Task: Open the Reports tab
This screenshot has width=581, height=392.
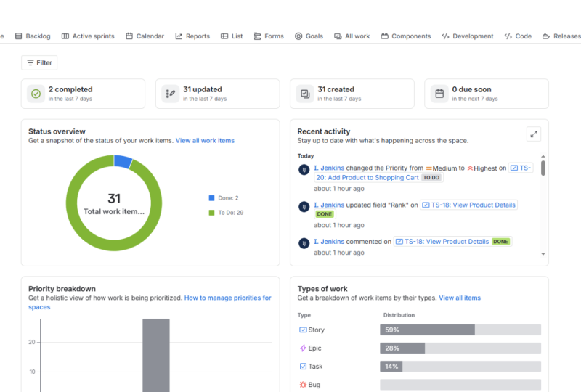Action: click(x=192, y=36)
